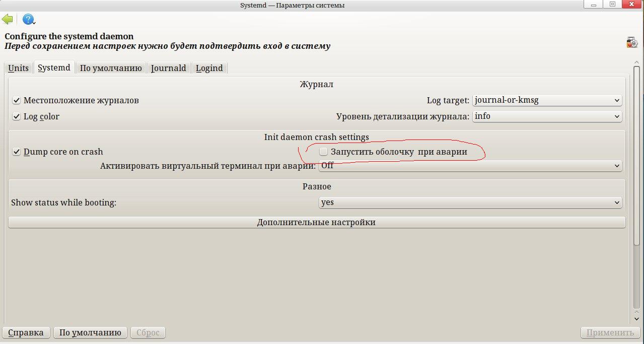Toggle Местоположение журналов checkbox

coord(76,100)
